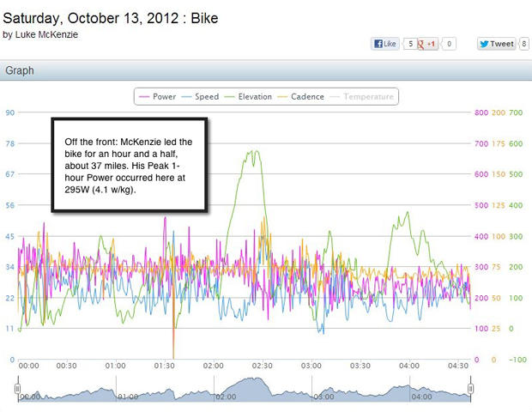Click the right handle of range navigator
This screenshot has width=532, height=412.
(x=470, y=390)
